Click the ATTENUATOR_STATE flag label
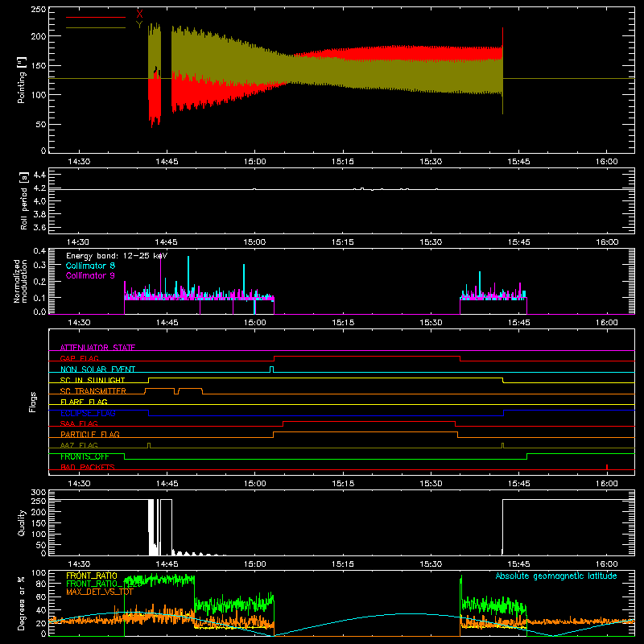 [x=97, y=348]
